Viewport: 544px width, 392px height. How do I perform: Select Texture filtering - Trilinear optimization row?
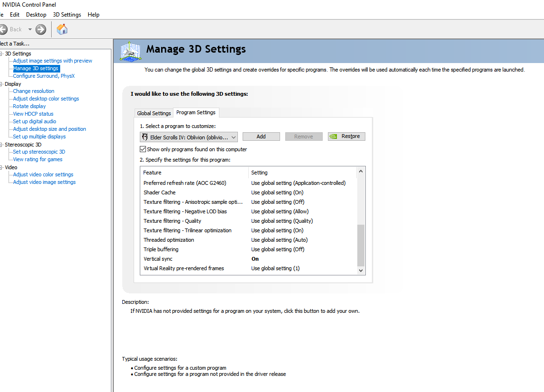(x=248, y=230)
